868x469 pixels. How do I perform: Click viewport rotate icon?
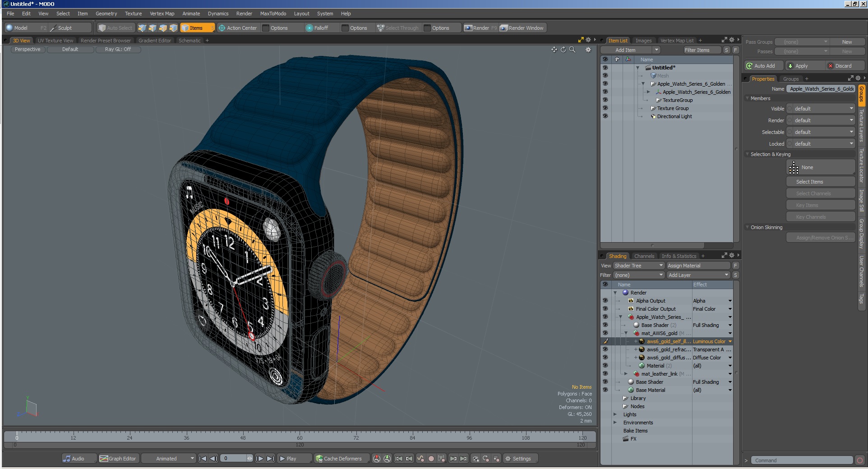(x=563, y=50)
